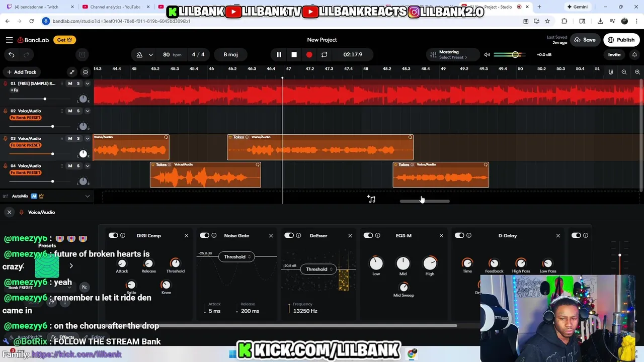Pause playback
Viewport: 644px width, 362px height.
pos(279,54)
